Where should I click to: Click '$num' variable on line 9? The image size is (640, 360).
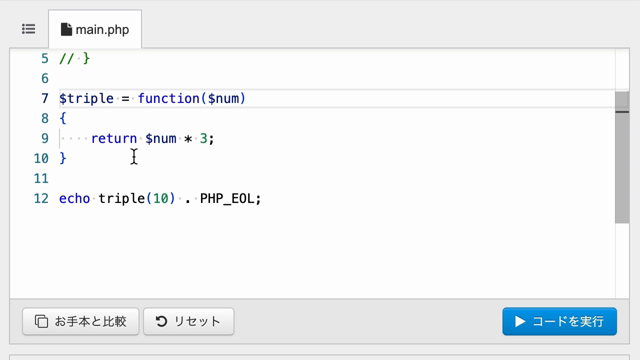(161, 138)
